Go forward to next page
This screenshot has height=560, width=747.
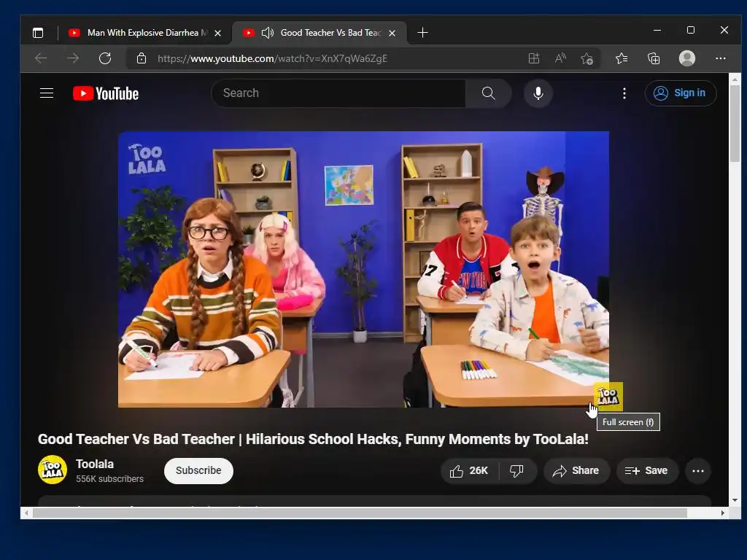click(73, 58)
